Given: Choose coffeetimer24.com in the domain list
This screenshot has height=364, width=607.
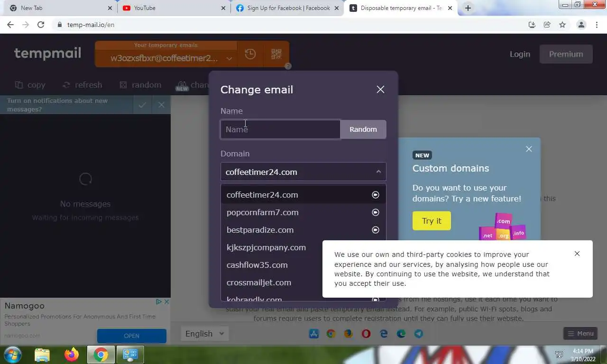Looking at the screenshot, I should (303, 195).
